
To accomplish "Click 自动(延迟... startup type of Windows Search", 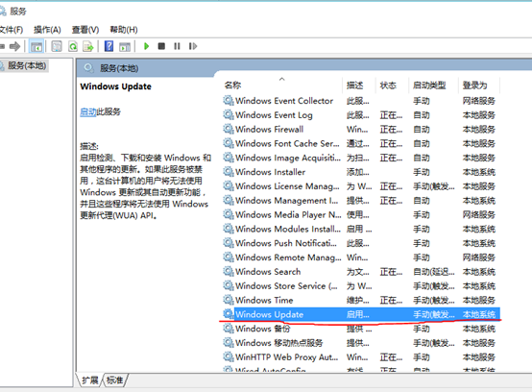I will point(434,272).
